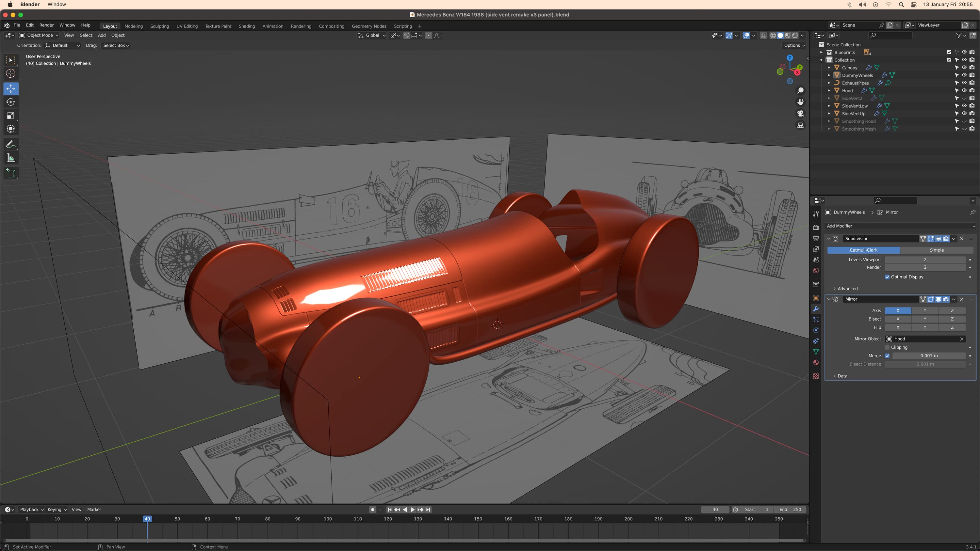
Task: Enable the Clipping checkbox
Action: (x=887, y=347)
